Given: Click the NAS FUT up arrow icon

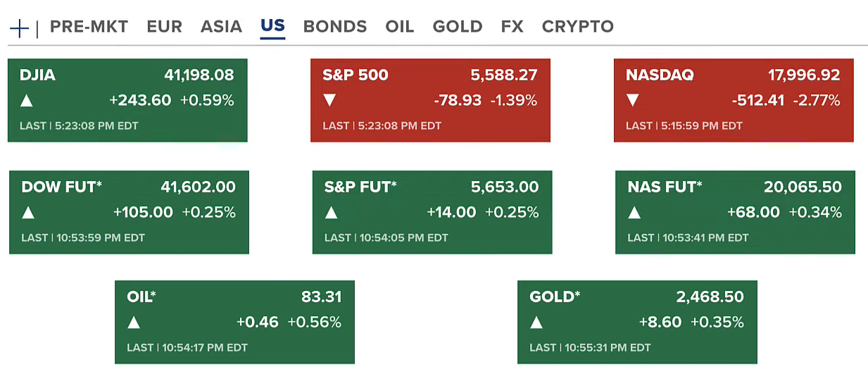Looking at the screenshot, I should click(x=634, y=213).
